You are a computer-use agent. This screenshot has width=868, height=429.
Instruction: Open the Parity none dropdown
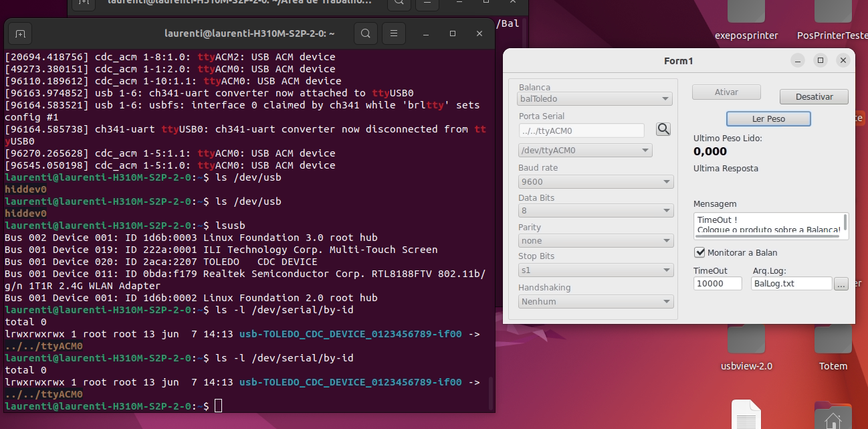pyautogui.click(x=595, y=240)
